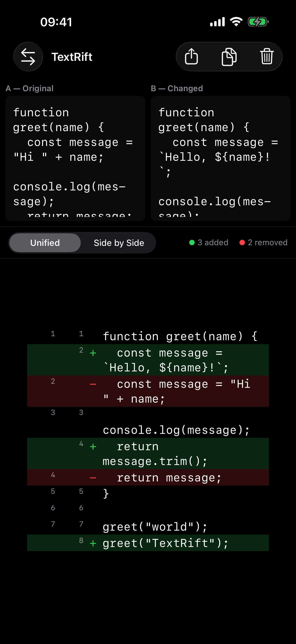
Task: Tap the battery charging status icon
Action: click(258, 22)
